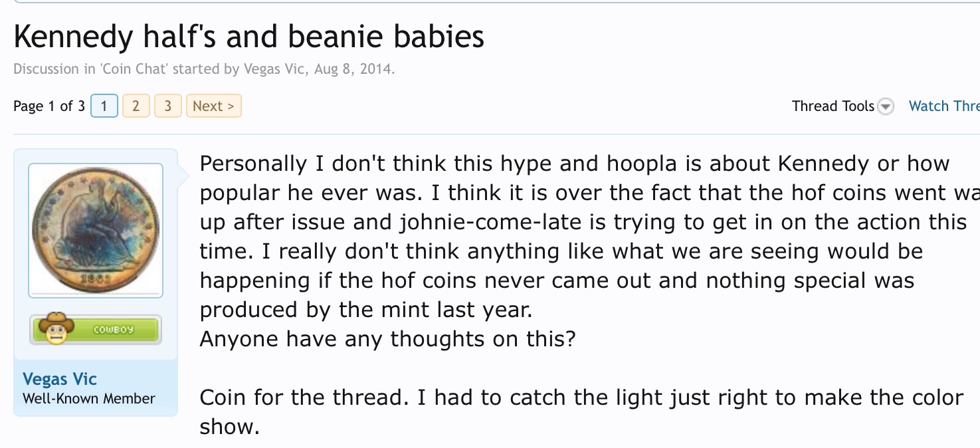Open the Thread Tools menu
The image size is (980, 448).
click(x=833, y=106)
